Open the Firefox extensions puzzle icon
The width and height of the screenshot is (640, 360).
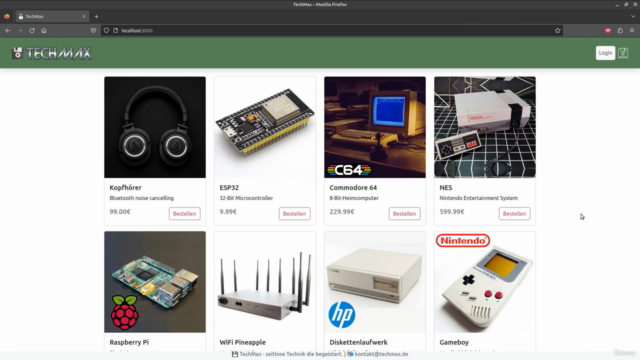coord(620,31)
